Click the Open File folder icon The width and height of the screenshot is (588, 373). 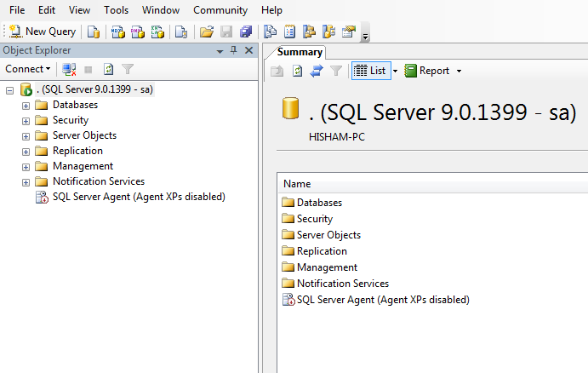(x=207, y=32)
